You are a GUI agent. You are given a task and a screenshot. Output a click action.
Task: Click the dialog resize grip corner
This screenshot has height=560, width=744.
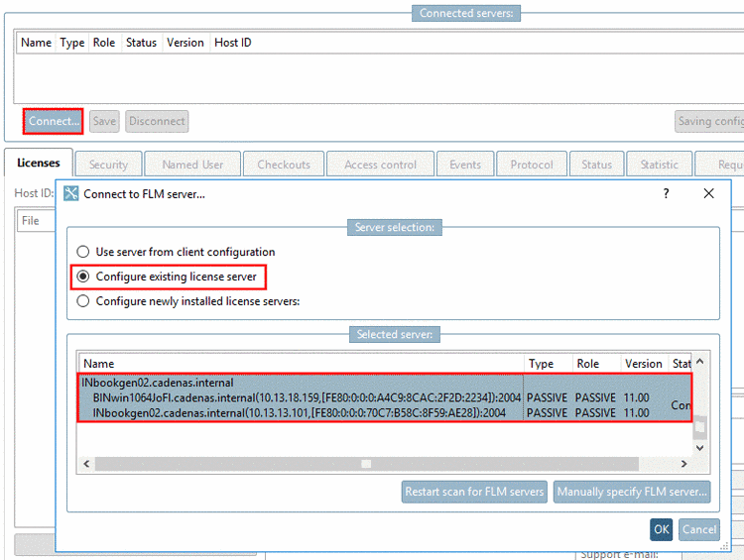coord(724,546)
